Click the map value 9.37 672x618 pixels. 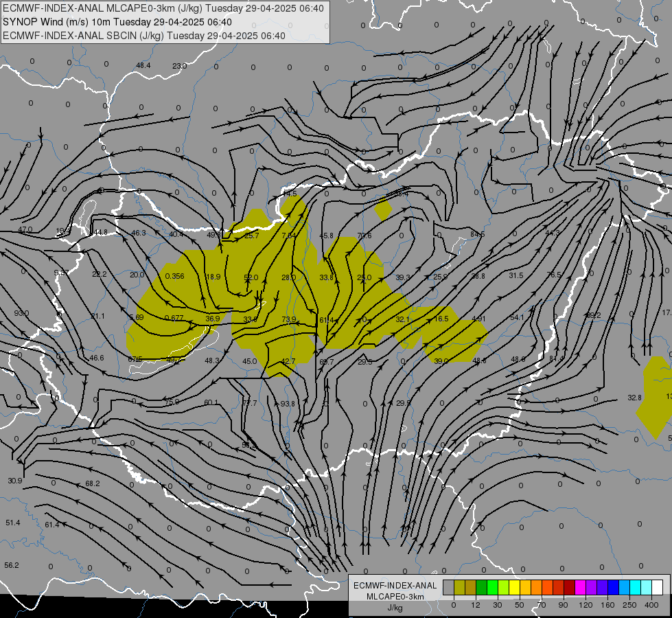pyautogui.click(x=62, y=273)
